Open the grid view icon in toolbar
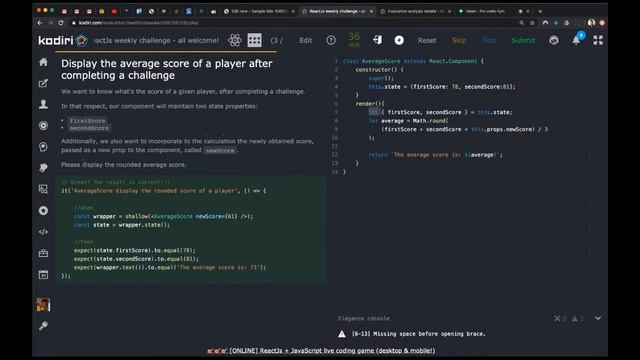The width and height of the screenshot is (640, 360). pyautogui.click(x=254, y=40)
